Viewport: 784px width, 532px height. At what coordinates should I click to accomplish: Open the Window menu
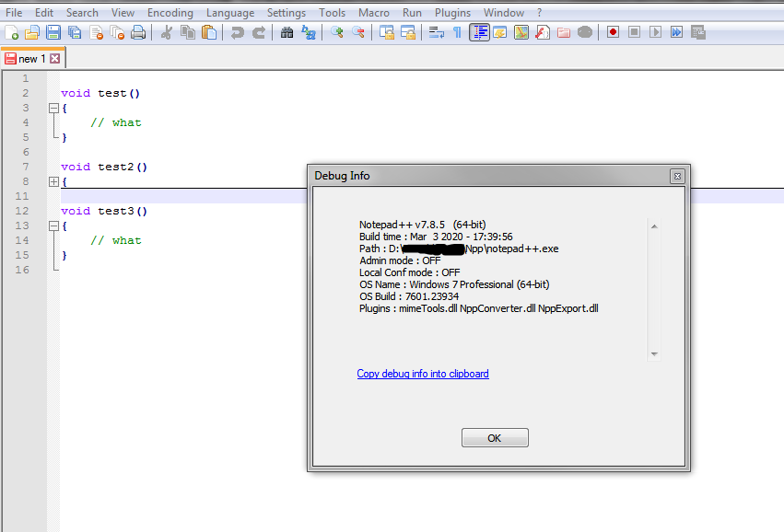(504, 13)
